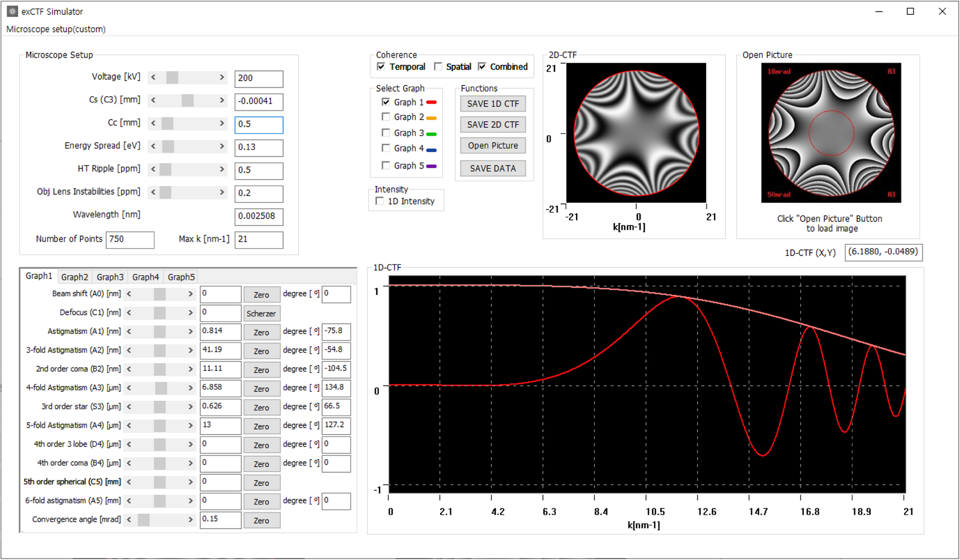The width and height of the screenshot is (960, 560).
Task: Click the 3-fold Astigmatism (A2) left arrow
Action: tap(129, 350)
